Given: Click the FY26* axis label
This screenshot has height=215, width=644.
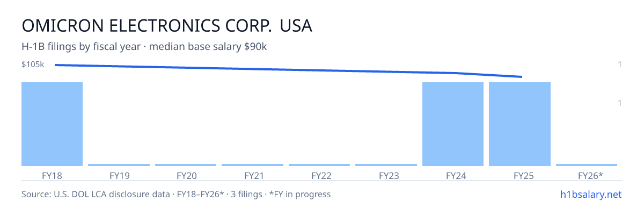Looking at the screenshot, I should point(590,176).
